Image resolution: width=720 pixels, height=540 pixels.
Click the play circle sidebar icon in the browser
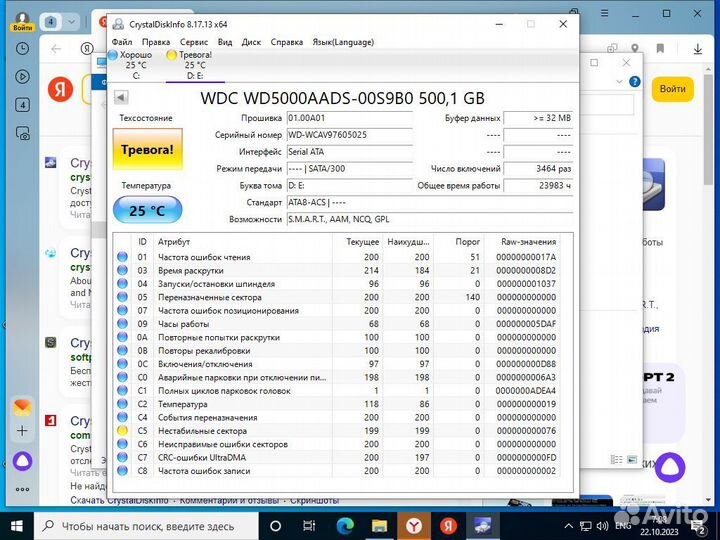tap(22, 77)
